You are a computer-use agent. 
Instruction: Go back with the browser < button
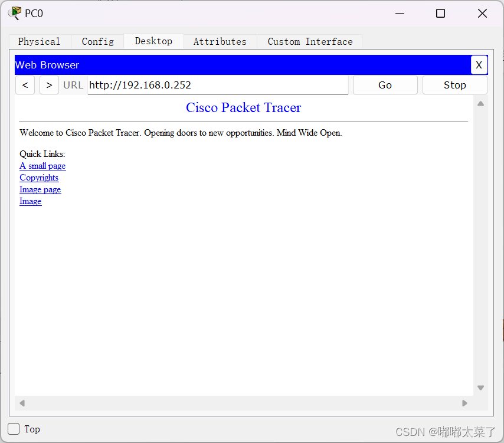pos(25,85)
